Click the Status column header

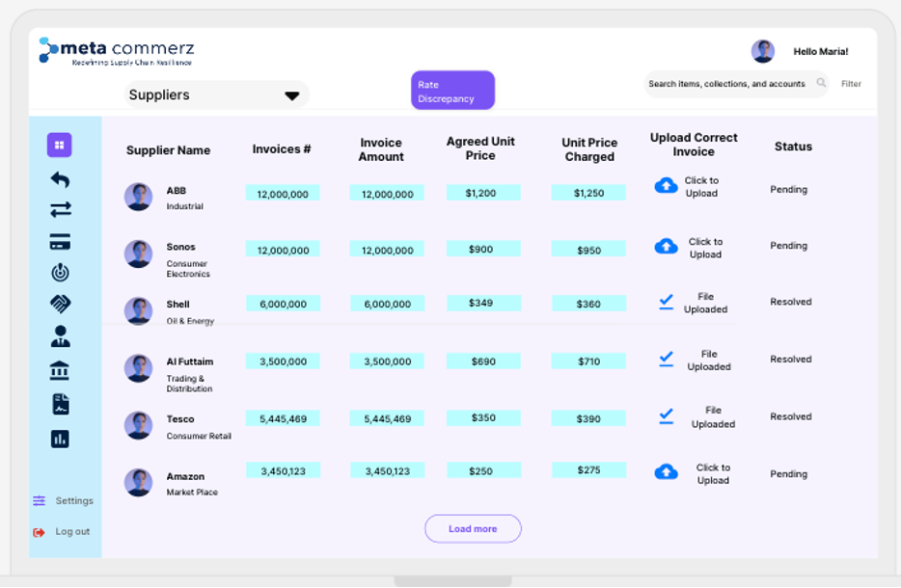793,147
